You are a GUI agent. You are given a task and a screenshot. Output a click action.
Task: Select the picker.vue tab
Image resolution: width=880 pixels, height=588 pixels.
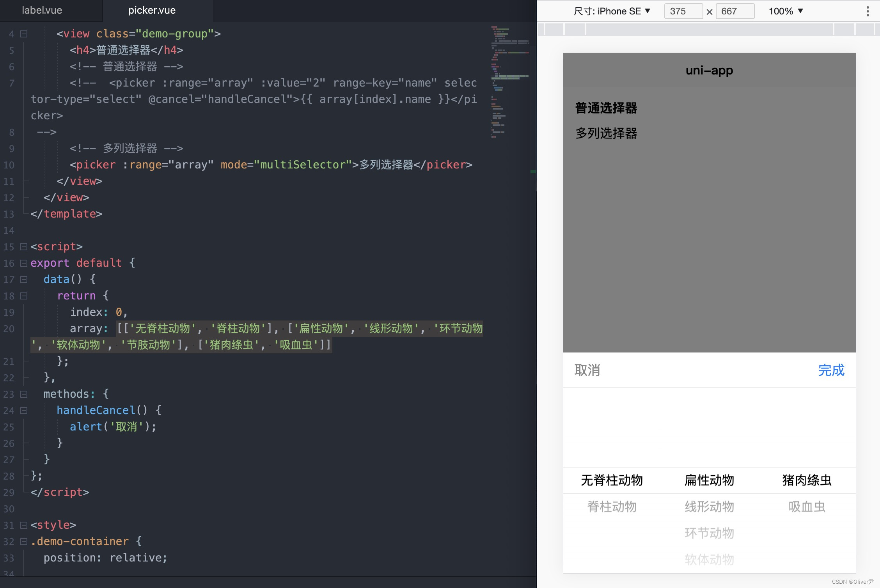click(x=152, y=11)
